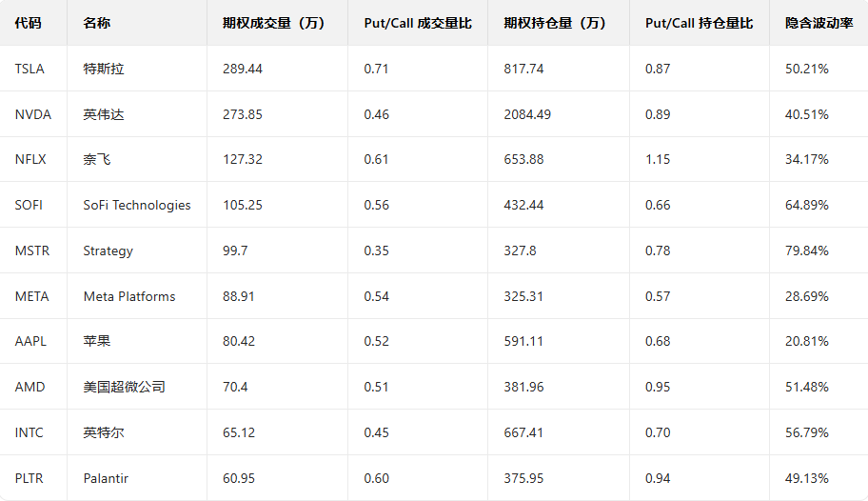Click Strategy's implied volatility value 79.84%
Screen dimensions: 868x501
(807, 250)
